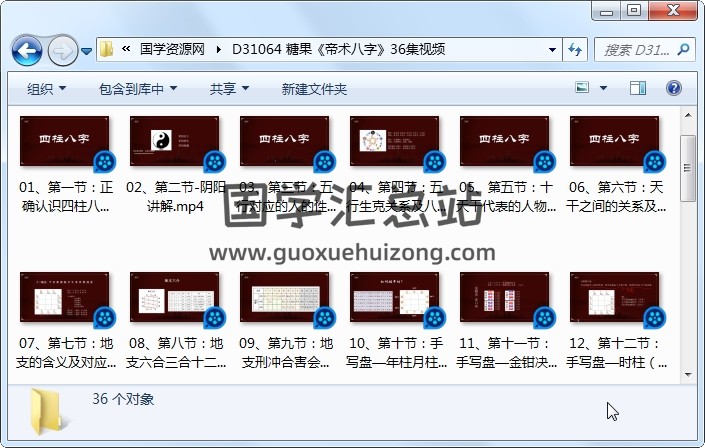Select video thumbnail 05、第五节：十天干

(504, 142)
